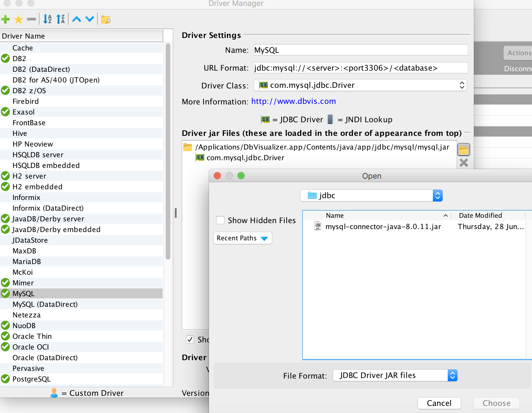Select Cache driver in the list
The image size is (532, 413).
(x=81, y=48)
